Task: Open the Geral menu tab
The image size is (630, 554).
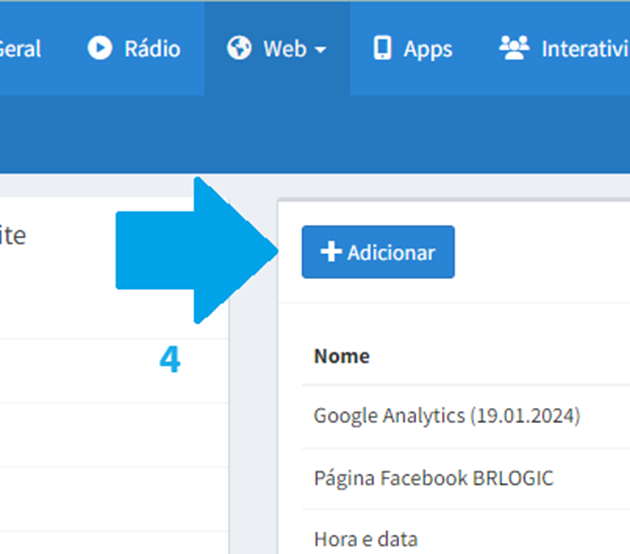Action: pos(20,48)
